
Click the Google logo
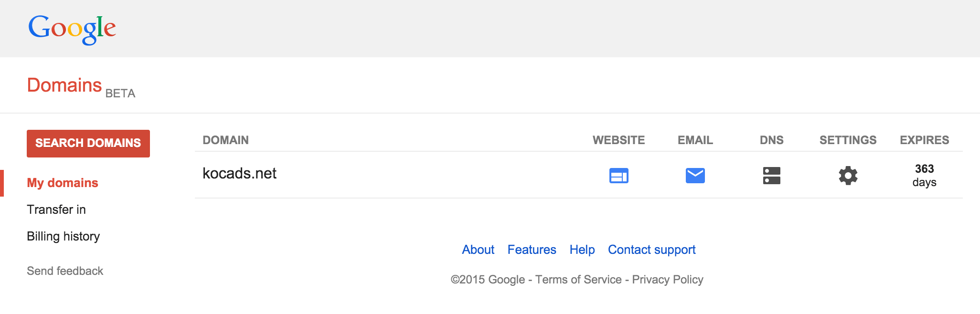point(72,29)
